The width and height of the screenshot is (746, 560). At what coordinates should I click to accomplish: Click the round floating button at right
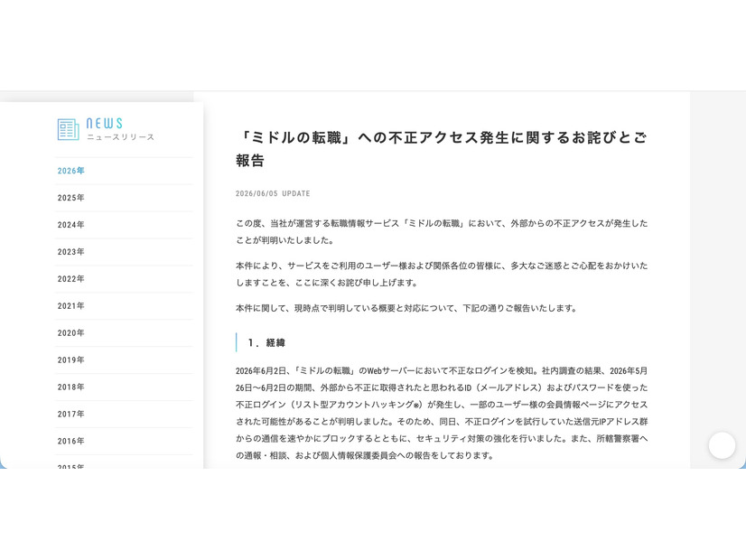click(722, 445)
